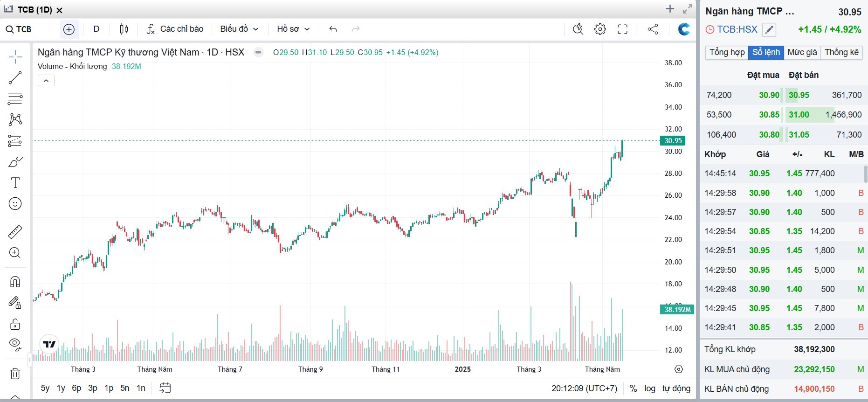Set chart range to 6p
The image size is (868, 402).
click(x=76, y=388)
